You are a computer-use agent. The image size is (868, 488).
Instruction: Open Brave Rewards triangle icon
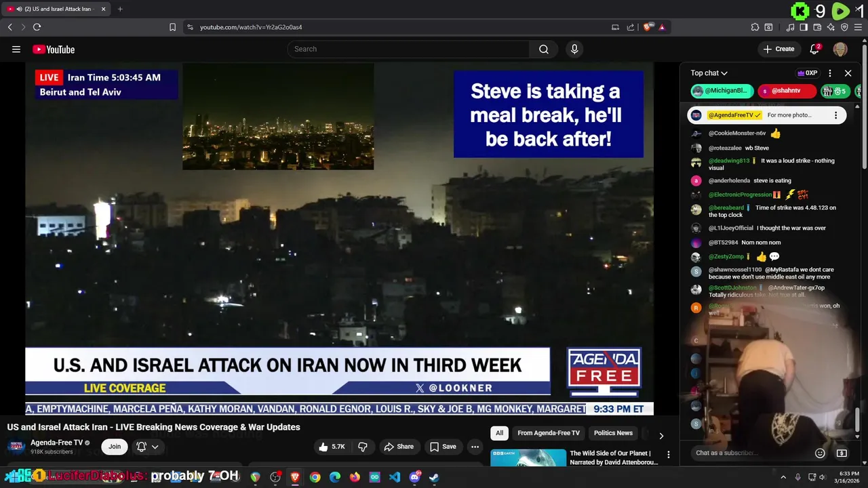click(662, 27)
